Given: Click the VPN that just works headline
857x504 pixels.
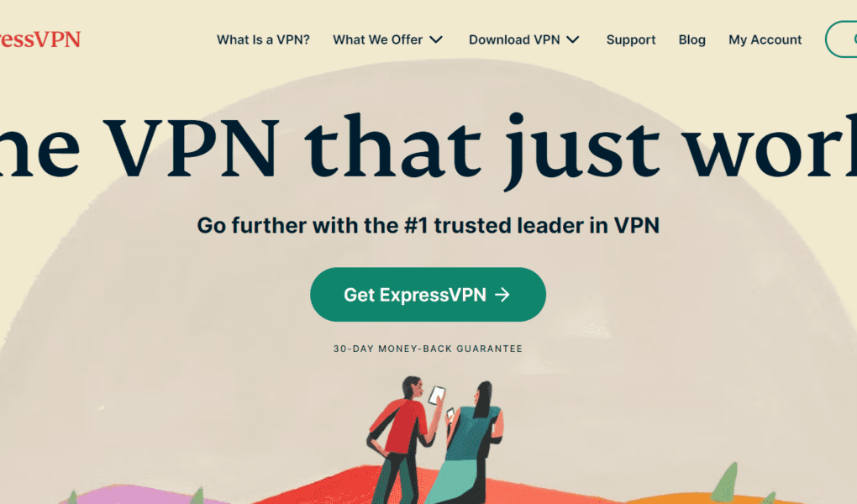Looking at the screenshot, I should [428, 148].
